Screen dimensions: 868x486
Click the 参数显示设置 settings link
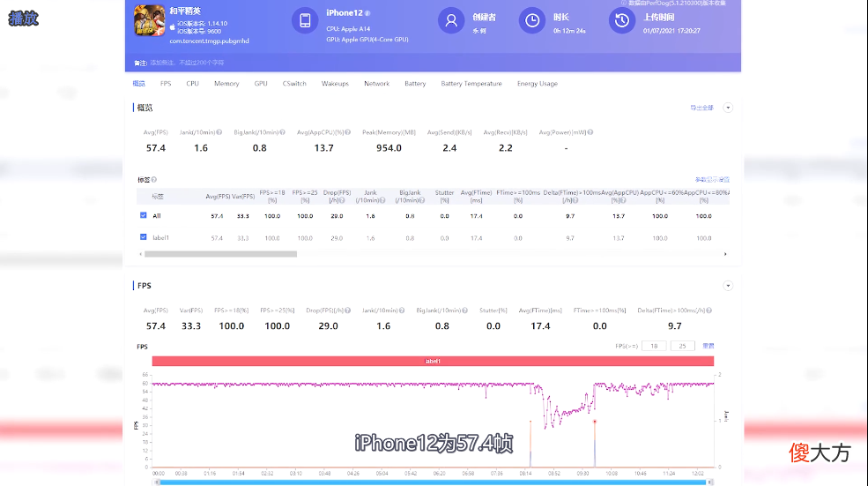(712, 180)
